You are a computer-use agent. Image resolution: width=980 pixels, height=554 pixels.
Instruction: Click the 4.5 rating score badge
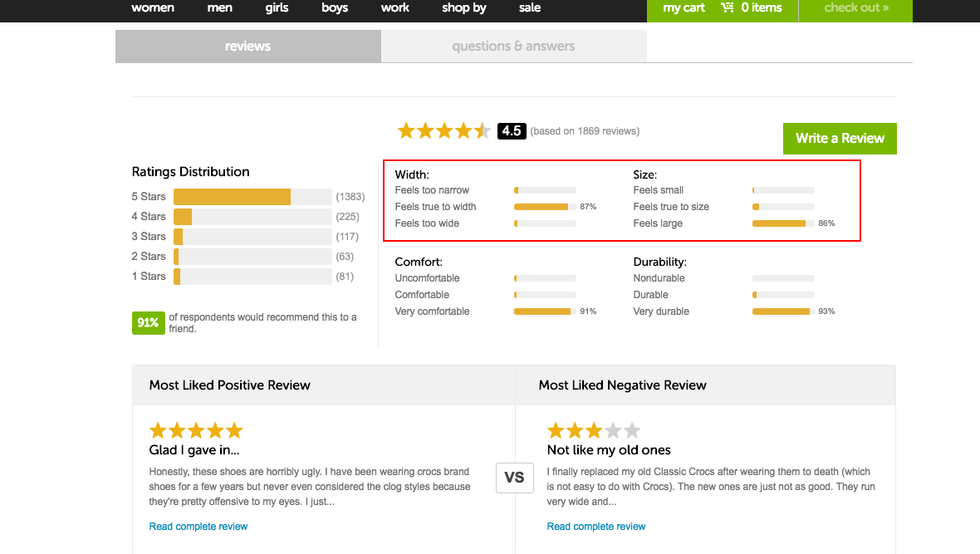[512, 130]
